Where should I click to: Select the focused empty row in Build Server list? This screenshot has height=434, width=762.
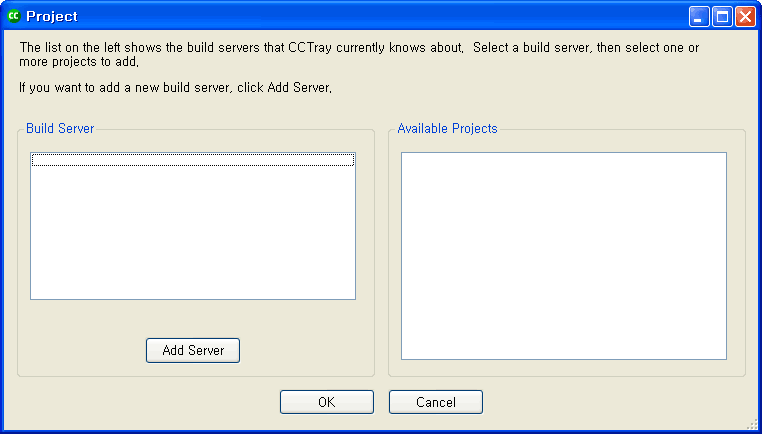(x=193, y=160)
